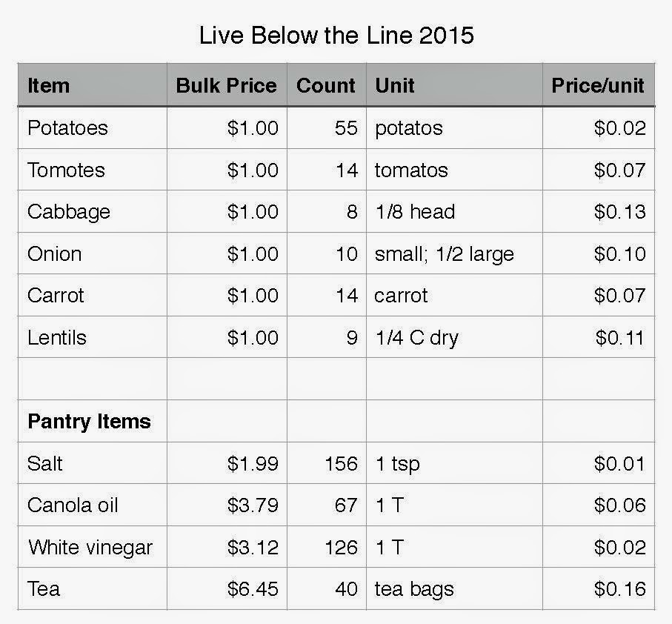This screenshot has width=672, height=624.
Task: Select the Tea bulk price $6.45
Action: [x=227, y=588]
